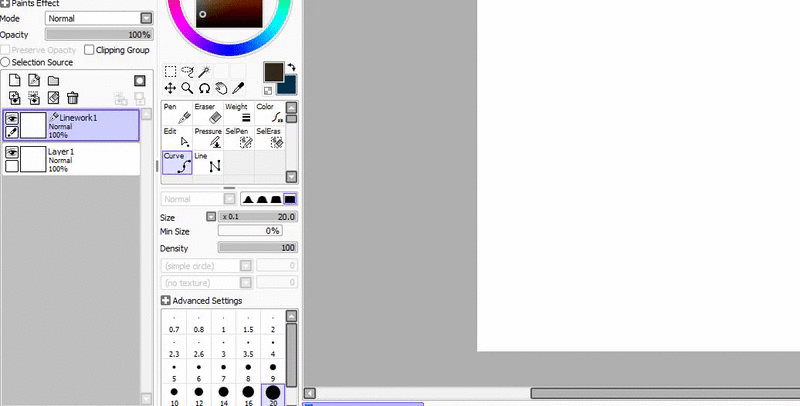This screenshot has width=800, height=406.
Task: Delete layer trash icon
Action: pyautogui.click(x=72, y=98)
